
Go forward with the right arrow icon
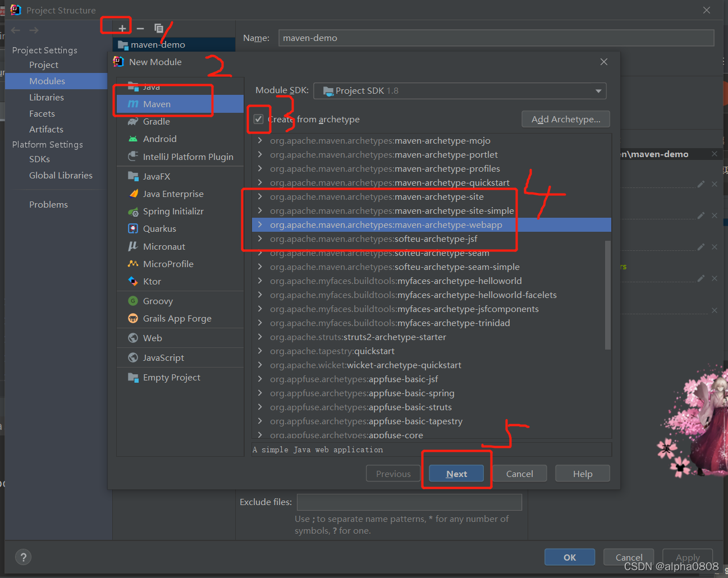pyautogui.click(x=34, y=30)
